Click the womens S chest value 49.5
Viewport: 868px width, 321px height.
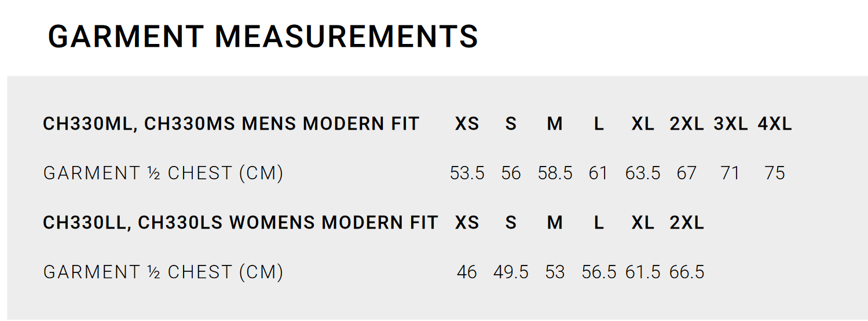click(511, 272)
